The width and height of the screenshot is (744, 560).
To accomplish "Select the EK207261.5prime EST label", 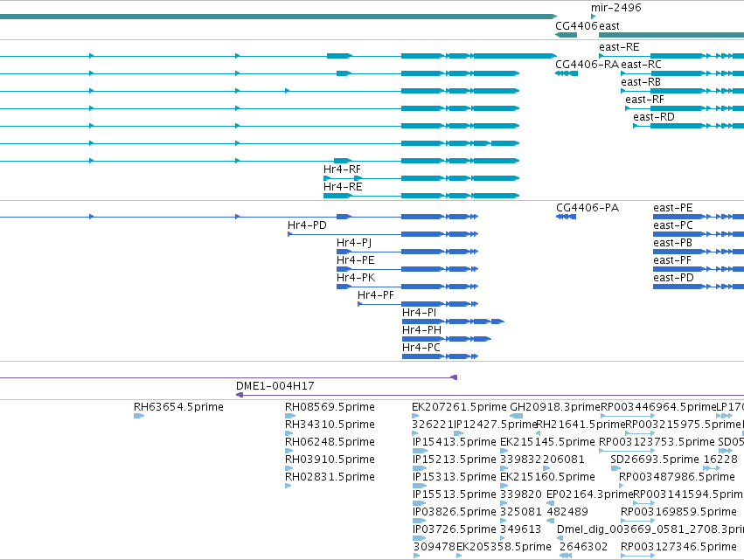I will coord(459,407).
